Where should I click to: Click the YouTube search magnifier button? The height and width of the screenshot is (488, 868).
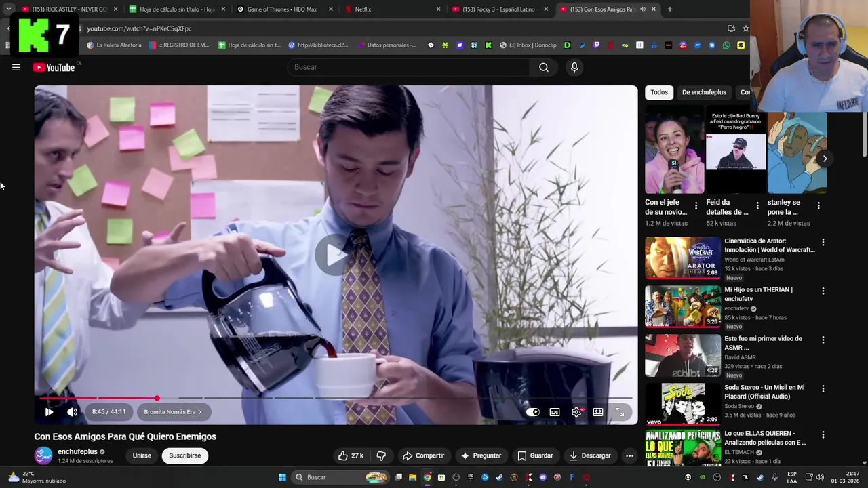[544, 67]
